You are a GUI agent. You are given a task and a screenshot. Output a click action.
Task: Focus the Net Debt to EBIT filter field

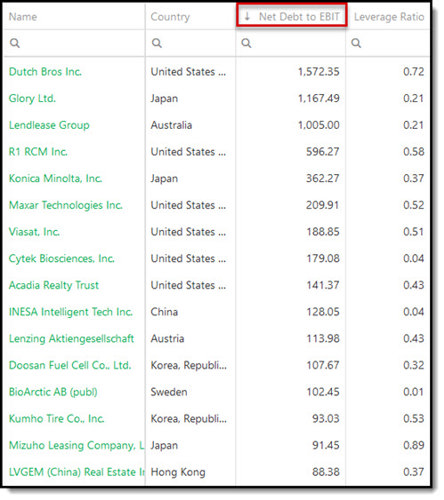click(290, 43)
